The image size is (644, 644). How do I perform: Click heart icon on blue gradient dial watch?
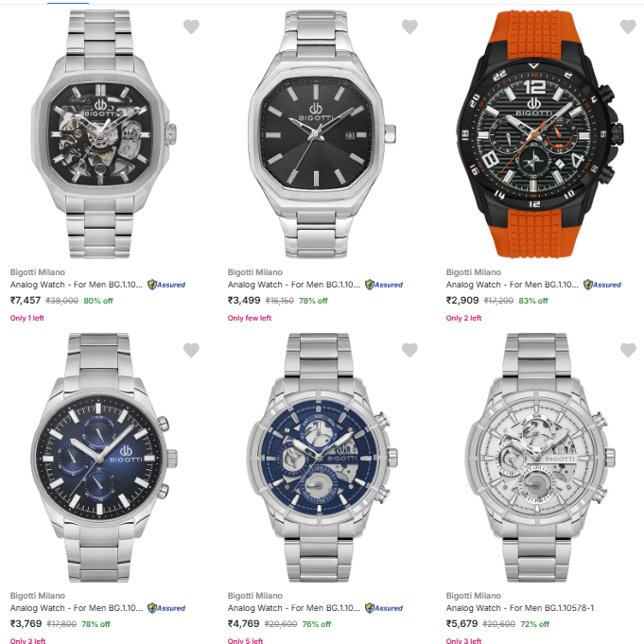(191, 350)
